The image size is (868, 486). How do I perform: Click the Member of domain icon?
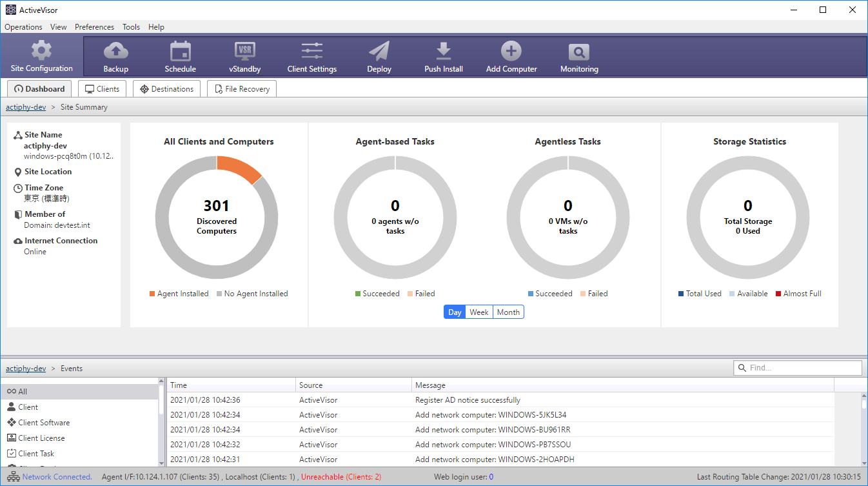click(18, 214)
